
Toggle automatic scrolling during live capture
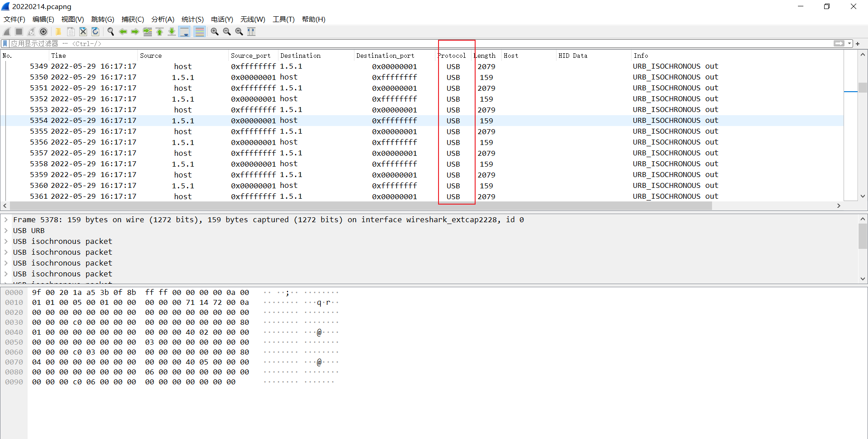pyautogui.click(x=184, y=32)
